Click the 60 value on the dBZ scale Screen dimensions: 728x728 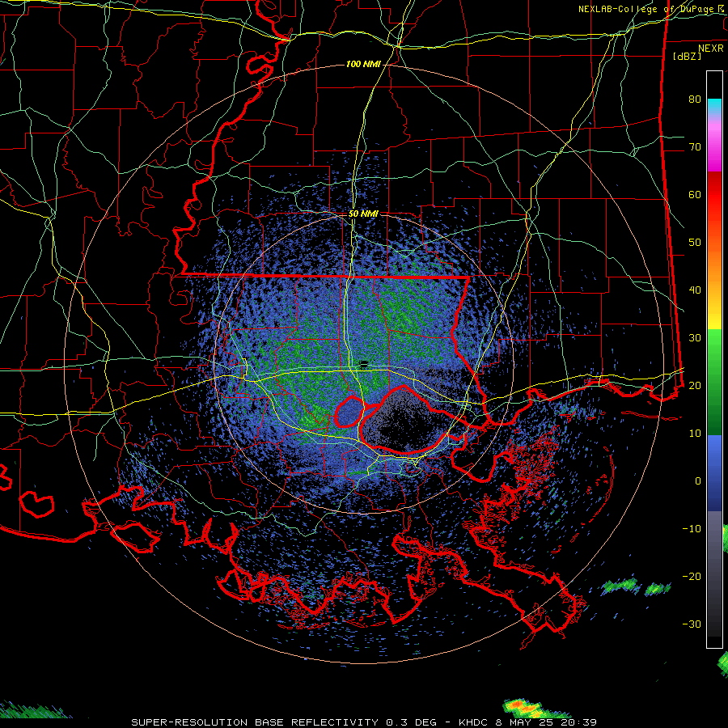(x=695, y=194)
